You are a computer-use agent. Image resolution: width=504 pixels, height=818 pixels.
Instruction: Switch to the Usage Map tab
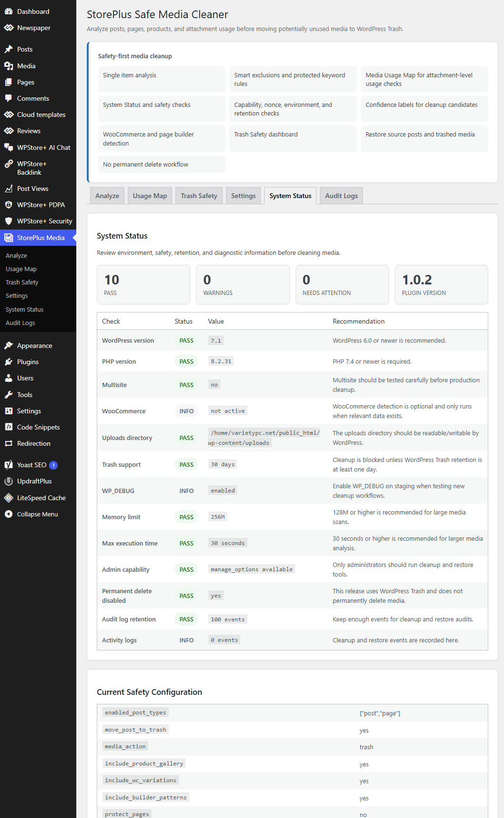tap(150, 196)
